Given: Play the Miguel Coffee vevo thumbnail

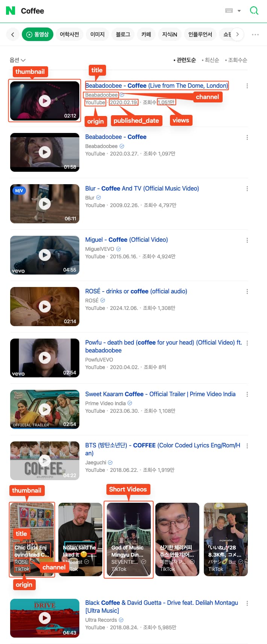Looking at the screenshot, I should 45,255.
